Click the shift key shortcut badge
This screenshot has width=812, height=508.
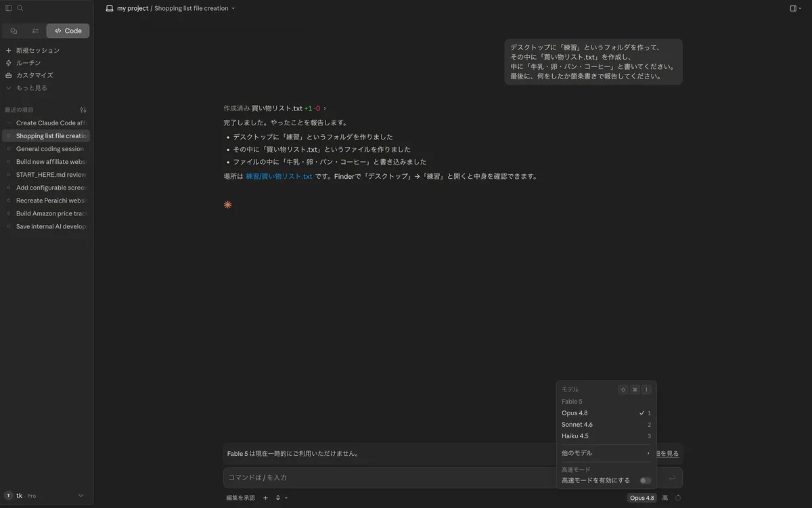point(623,389)
